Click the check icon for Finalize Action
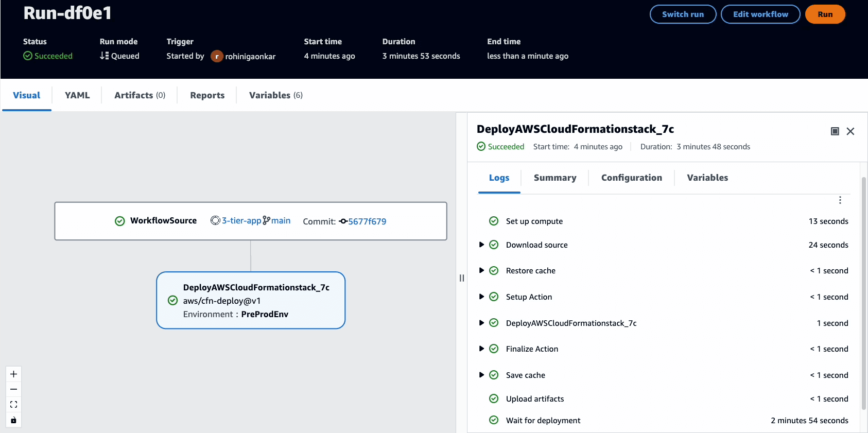The height and width of the screenshot is (433, 868). pyautogui.click(x=494, y=349)
